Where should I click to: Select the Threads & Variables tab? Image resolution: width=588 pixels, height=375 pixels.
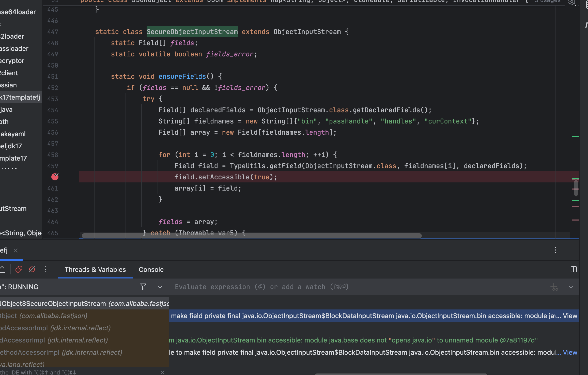(95, 270)
